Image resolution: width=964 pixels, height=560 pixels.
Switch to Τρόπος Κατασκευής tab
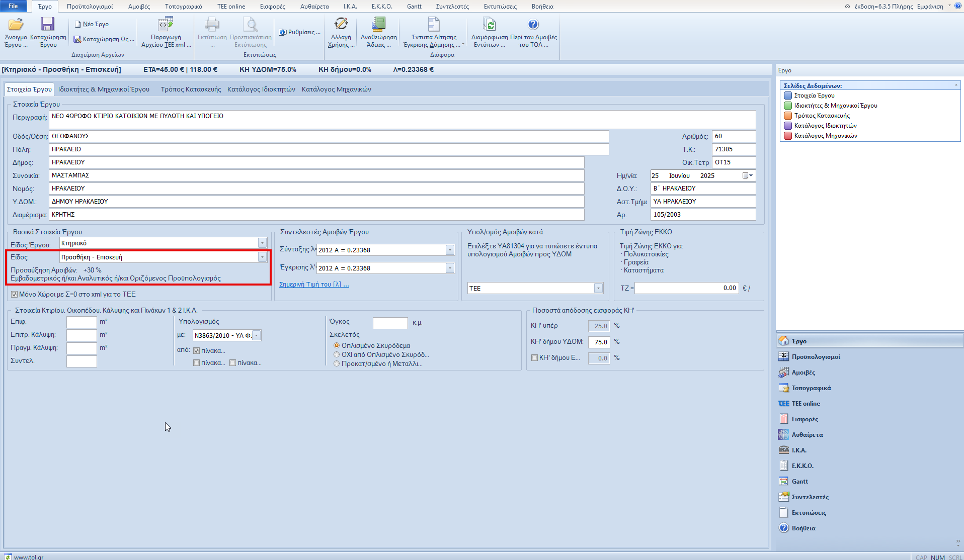191,89
